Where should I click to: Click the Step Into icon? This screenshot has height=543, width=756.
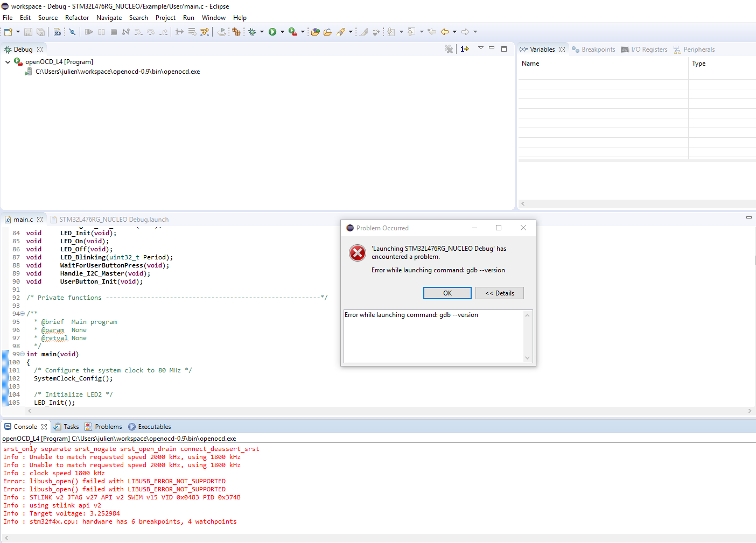(138, 32)
